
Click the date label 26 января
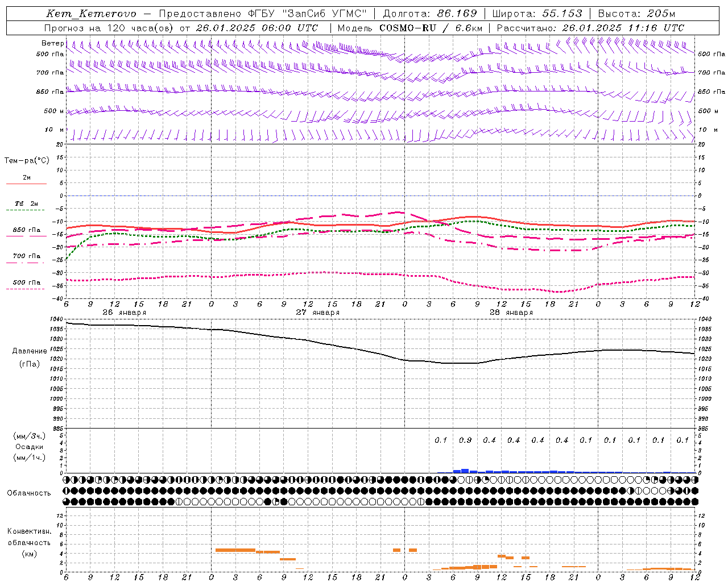tap(124, 313)
